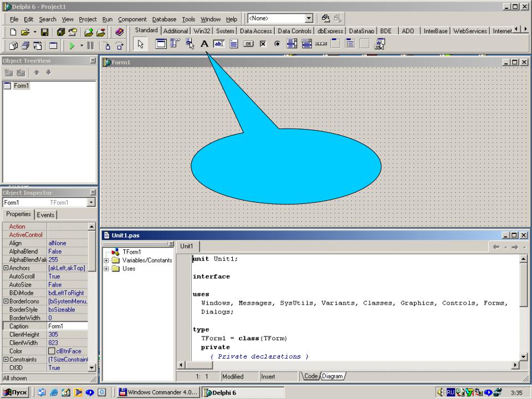Click the Save diskette icon
Viewport: 532px width, 399px height.
click(x=44, y=32)
